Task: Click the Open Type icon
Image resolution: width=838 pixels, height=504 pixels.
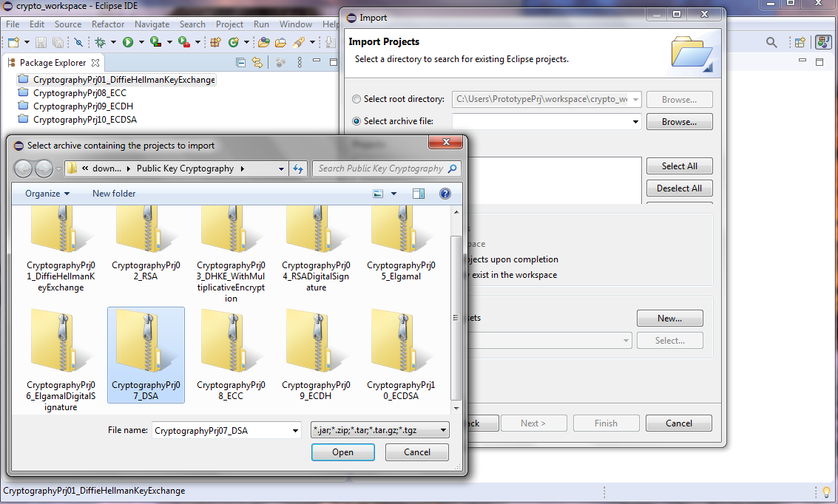Action: (263, 42)
